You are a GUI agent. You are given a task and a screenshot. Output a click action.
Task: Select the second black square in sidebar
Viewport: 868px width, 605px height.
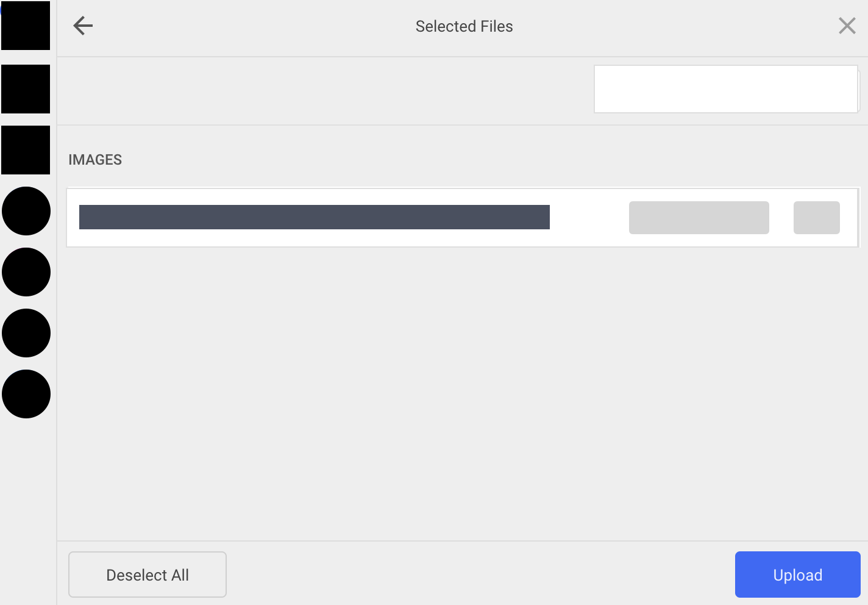tap(26, 89)
